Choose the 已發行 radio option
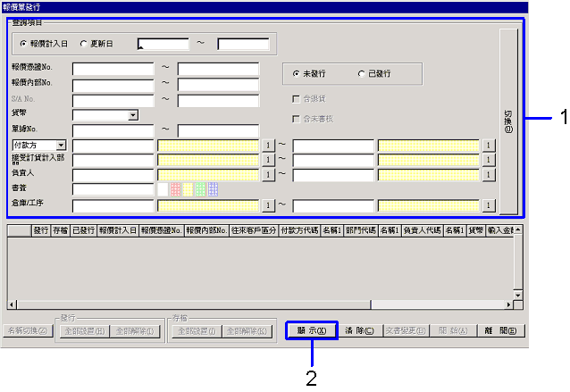 (x=361, y=74)
